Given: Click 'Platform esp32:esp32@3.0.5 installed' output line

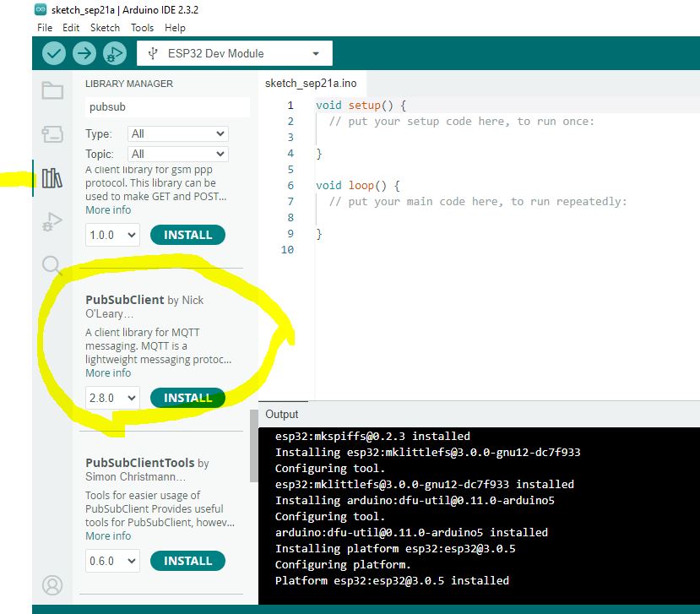Looking at the screenshot, I should pos(392,580).
